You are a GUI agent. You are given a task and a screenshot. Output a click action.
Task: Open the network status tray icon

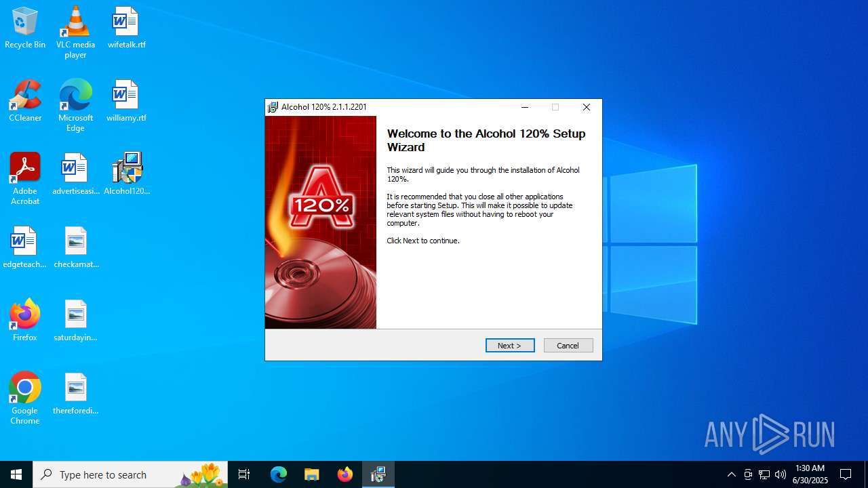pos(764,474)
